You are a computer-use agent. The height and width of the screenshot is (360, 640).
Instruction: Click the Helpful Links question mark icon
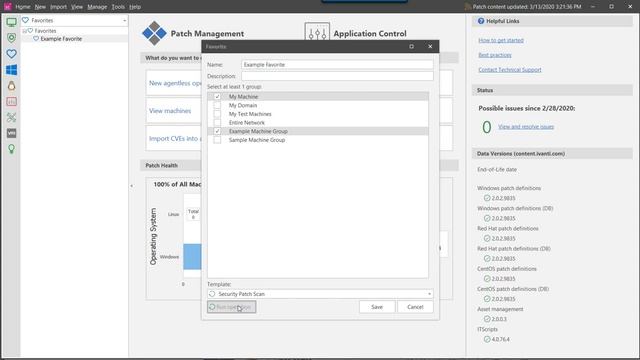(x=481, y=21)
